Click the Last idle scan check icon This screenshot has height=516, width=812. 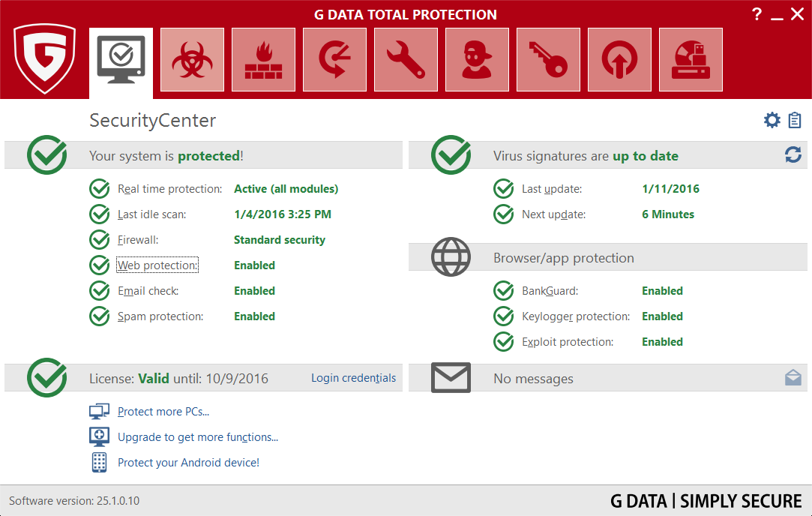coord(100,214)
